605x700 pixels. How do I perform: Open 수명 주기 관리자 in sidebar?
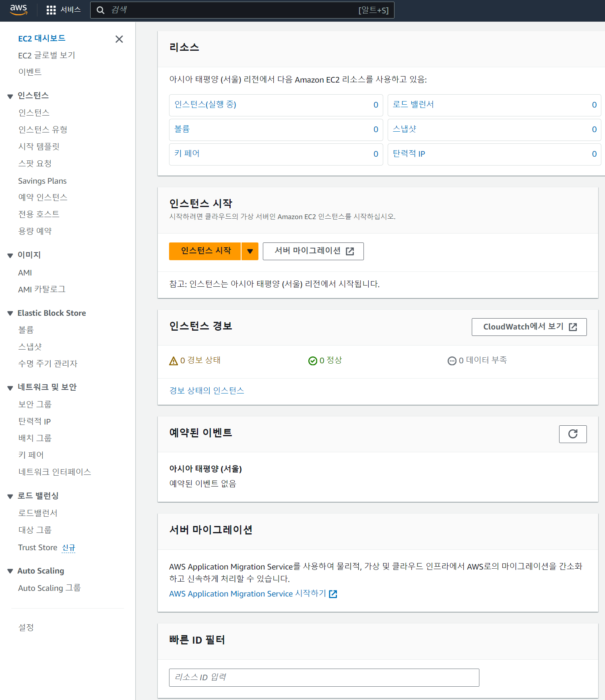point(48,363)
